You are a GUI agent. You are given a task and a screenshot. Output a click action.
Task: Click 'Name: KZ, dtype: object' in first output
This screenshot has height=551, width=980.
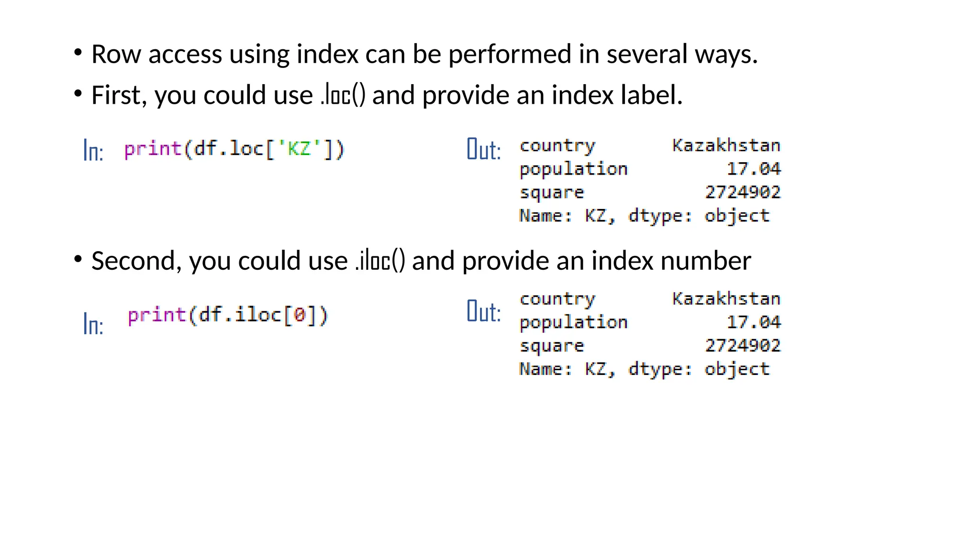click(644, 216)
